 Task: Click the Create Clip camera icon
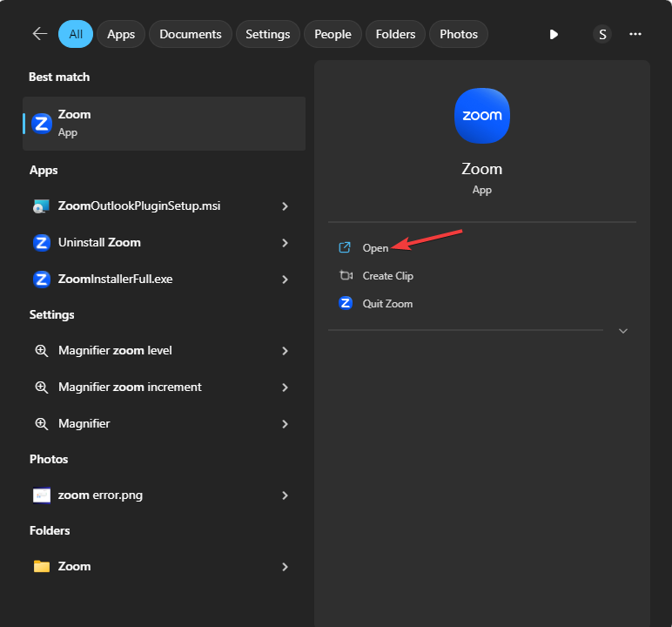point(346,275)
